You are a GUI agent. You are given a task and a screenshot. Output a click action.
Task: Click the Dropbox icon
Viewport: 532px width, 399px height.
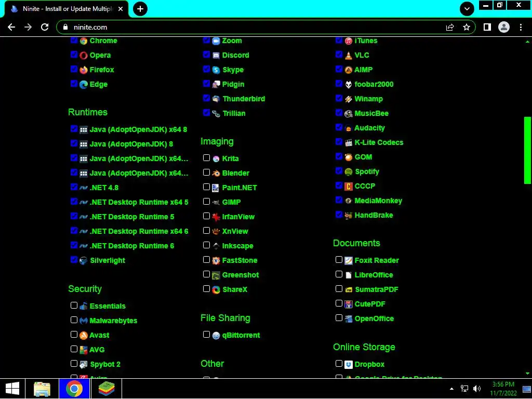[x=349, y=365]
